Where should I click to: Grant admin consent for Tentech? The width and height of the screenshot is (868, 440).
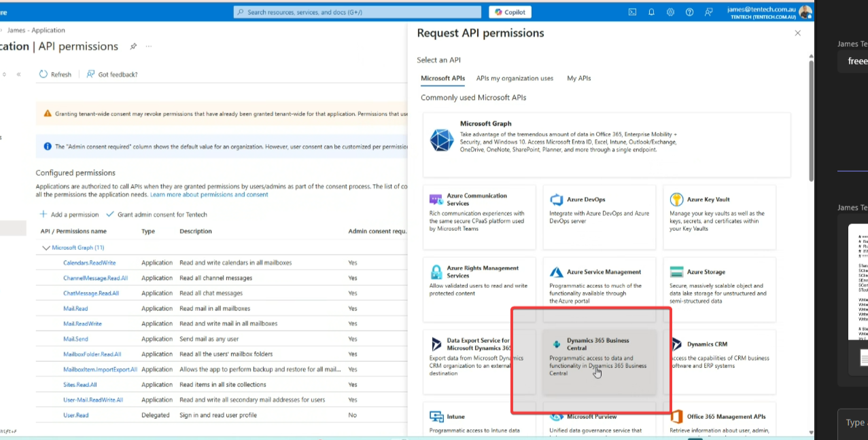[156, 215]
